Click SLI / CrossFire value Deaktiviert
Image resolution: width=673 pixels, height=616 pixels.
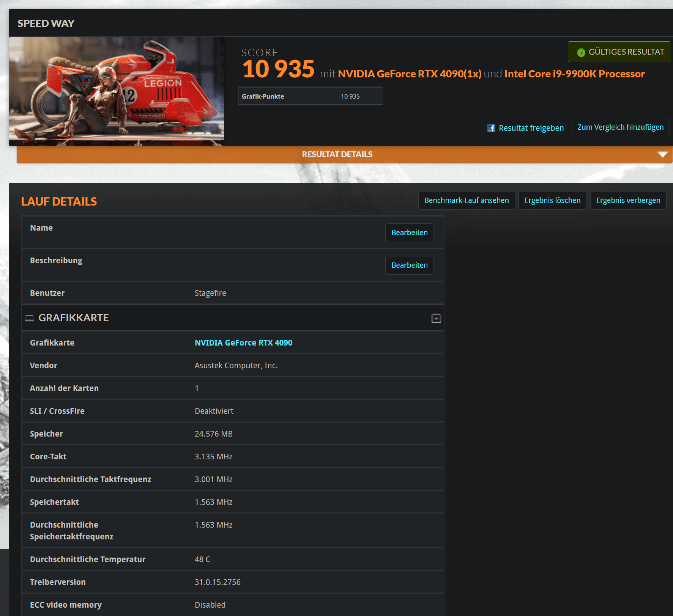(x=214, y=411)
